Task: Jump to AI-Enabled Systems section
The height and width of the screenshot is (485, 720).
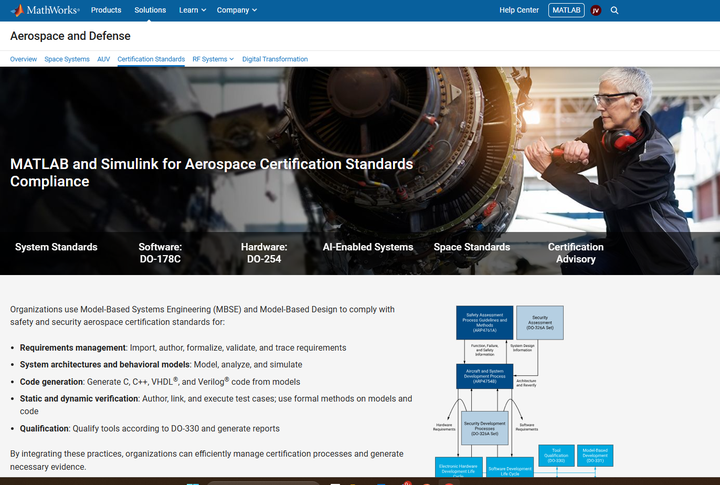Action: [367, 247]
